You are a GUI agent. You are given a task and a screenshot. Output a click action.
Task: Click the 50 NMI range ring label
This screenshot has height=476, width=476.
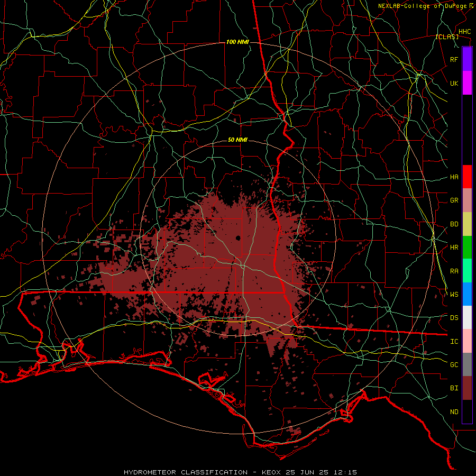[237, 140]
